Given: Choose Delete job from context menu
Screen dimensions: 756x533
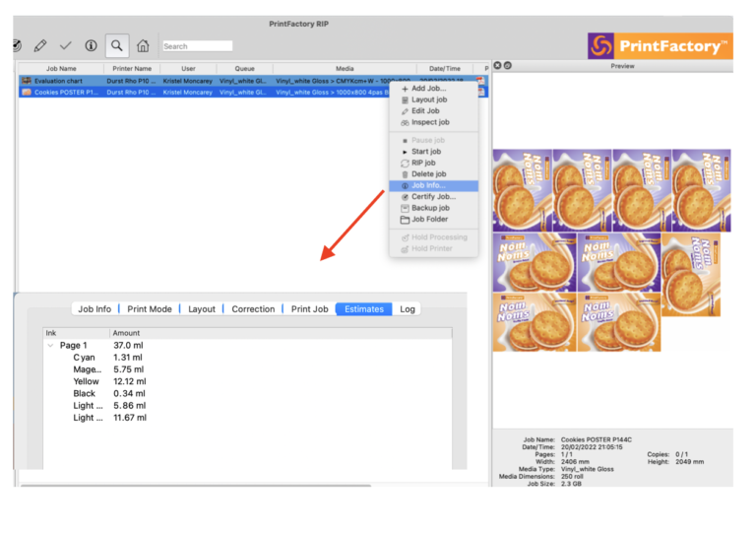Looking at the screenshot, I should (433, 174).
